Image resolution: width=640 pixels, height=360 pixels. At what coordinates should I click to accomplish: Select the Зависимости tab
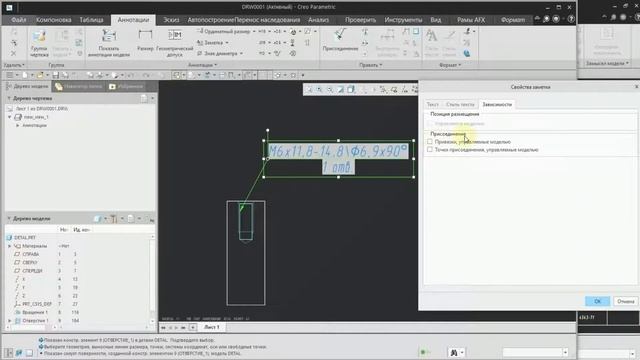click(497, 104)
